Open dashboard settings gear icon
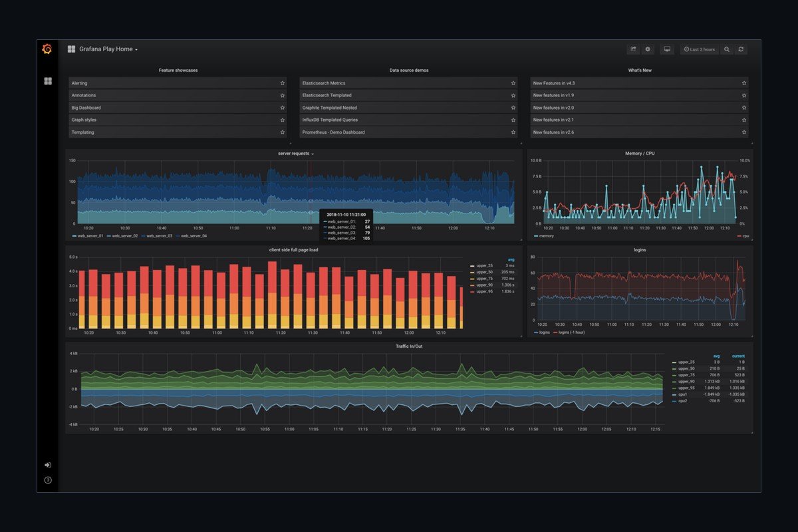This screenshot has width=798, height=532. point(648,49)
